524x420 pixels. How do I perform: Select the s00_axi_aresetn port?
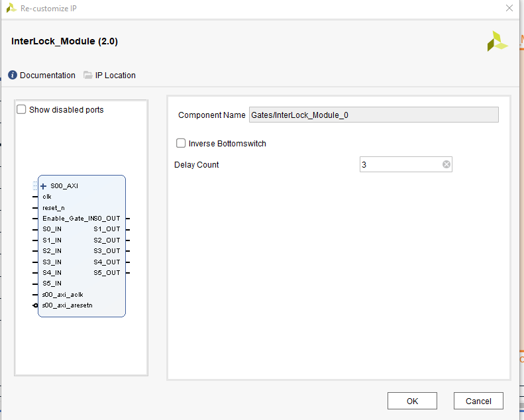click(x=67, y=305)
